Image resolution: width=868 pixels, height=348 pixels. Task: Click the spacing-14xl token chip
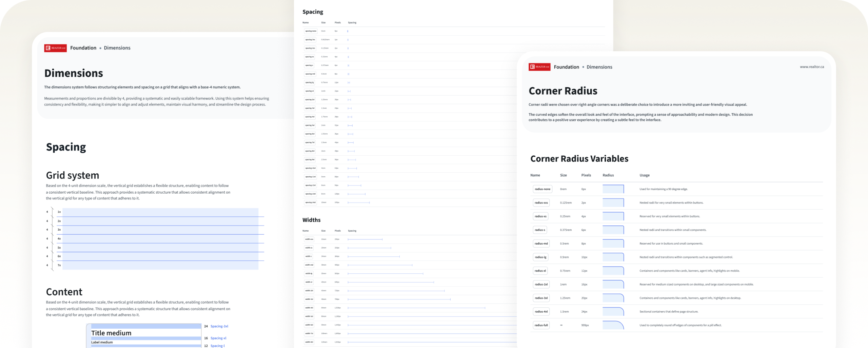point(310,202)
